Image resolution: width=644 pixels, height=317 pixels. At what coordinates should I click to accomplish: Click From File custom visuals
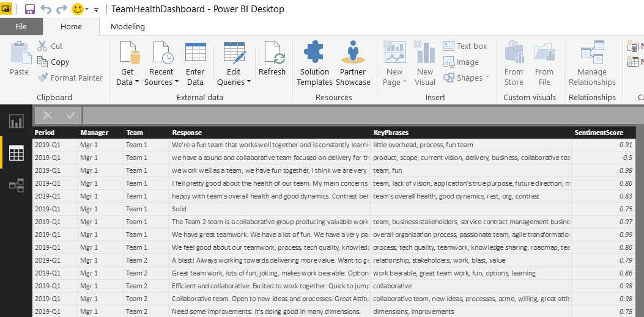click(544, 63)
